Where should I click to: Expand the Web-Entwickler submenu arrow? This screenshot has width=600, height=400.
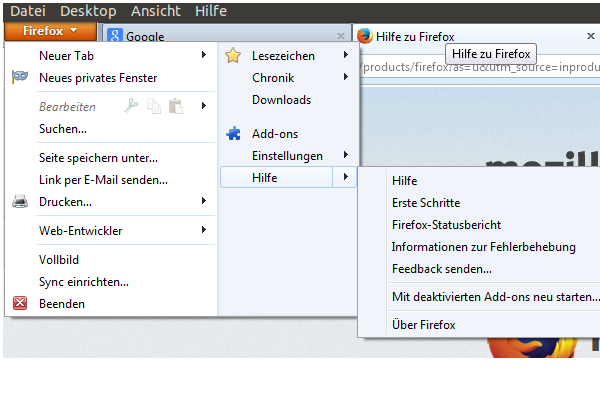[x=204, y=230]
